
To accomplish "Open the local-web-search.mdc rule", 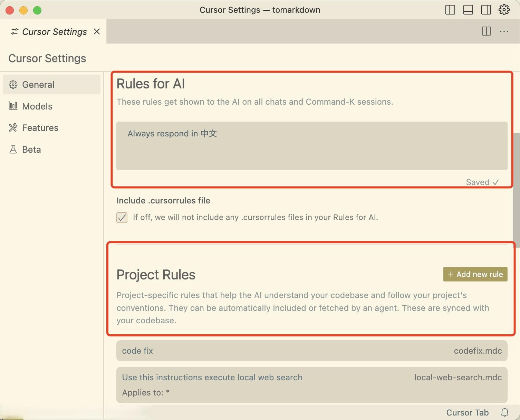I will tap(312, 385).
